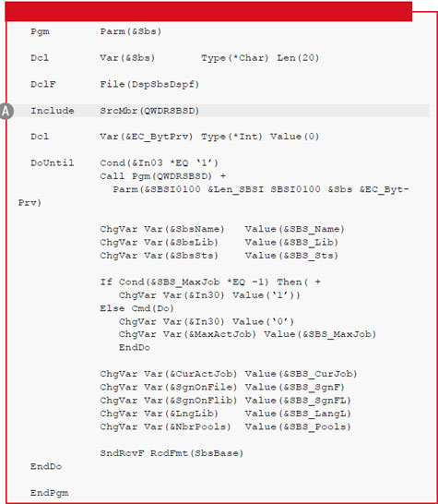Click the If Cond(&SBS_MaxJob *EQ -1) line
Viewport: 438px width, 504px height.
click(x=210, y=282)
